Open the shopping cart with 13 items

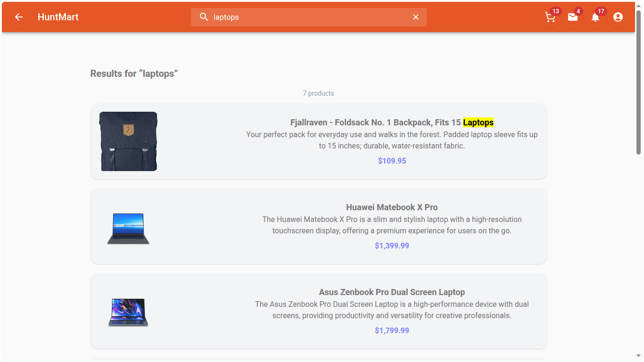550,17
